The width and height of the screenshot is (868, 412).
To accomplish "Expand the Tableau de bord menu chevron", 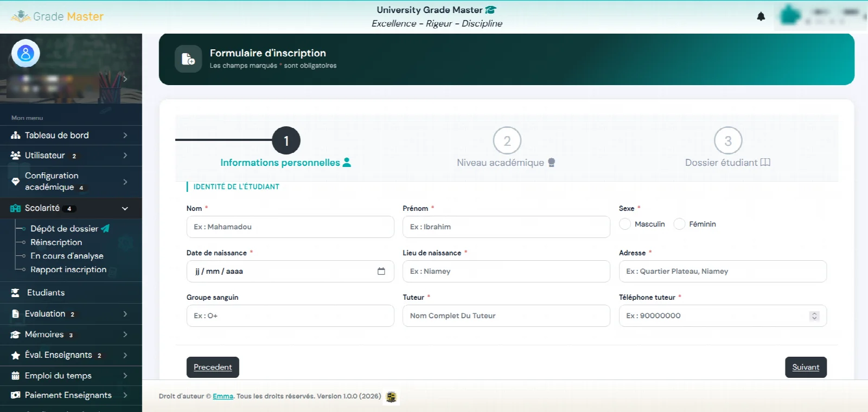I will 125,136.
